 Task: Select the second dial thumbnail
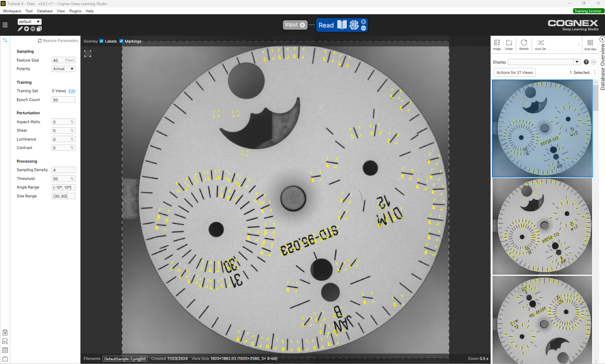click(542, 226)
